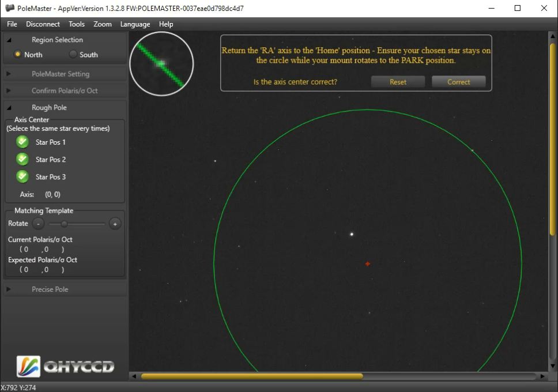Click the horizontal scrollbar below the image

coord(252,376)
